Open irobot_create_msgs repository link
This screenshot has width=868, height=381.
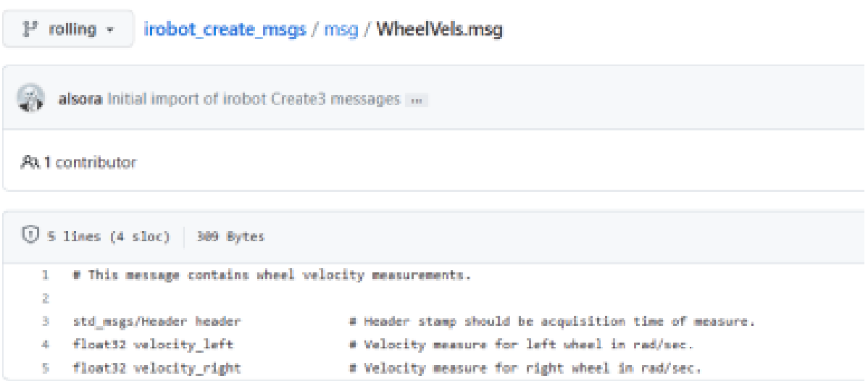click(x=225, y=29)
